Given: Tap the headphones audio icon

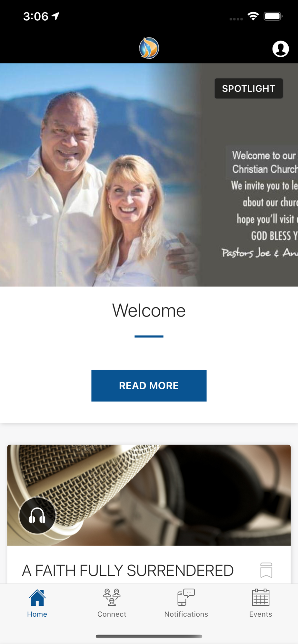Looking at the screenshot, I should pos(37,516).
